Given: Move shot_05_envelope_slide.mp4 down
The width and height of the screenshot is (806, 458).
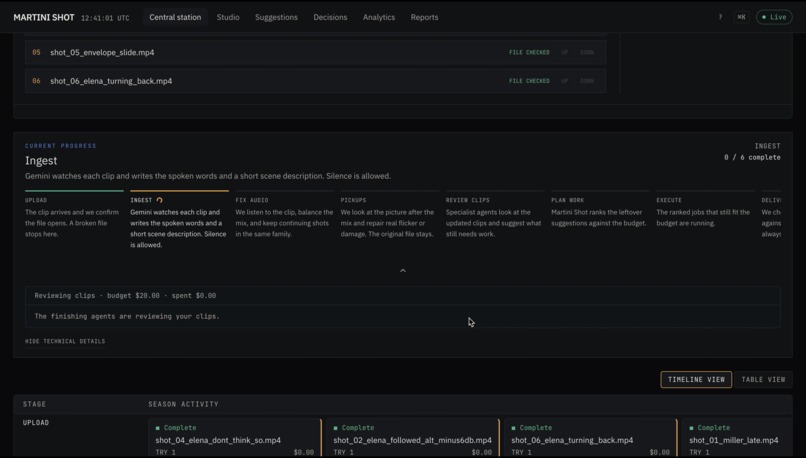Looking at the screenshot, I should pyautogui.click(x=587, y=52).
